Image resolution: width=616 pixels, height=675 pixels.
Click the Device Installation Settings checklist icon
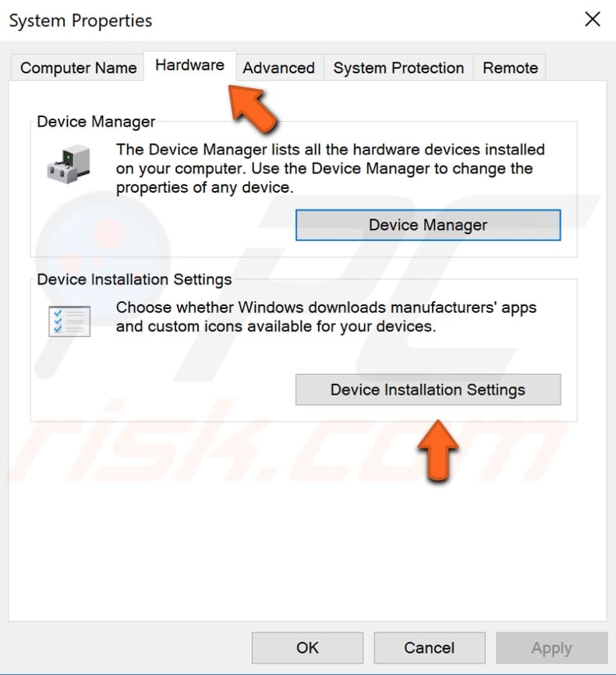tap(70, 320)
